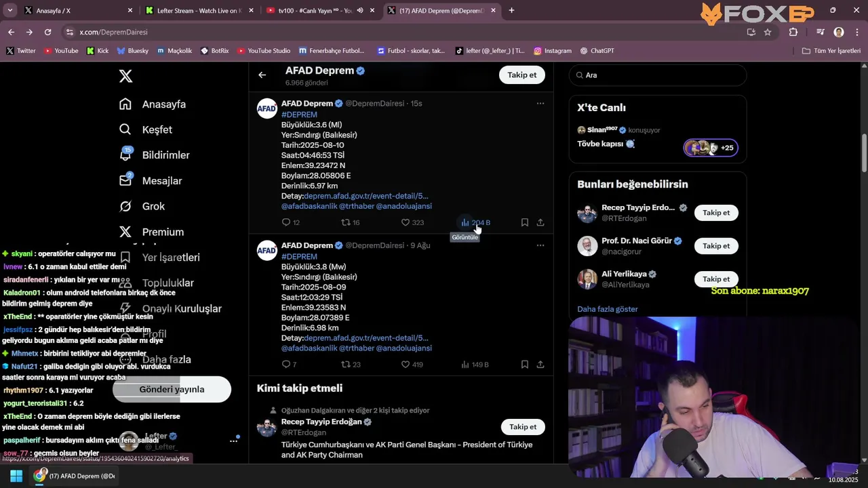The height and width of the screenshot is (488, 868).
Task: Open browser extensions puzzle icon
Action: click(x=793, y=32)
